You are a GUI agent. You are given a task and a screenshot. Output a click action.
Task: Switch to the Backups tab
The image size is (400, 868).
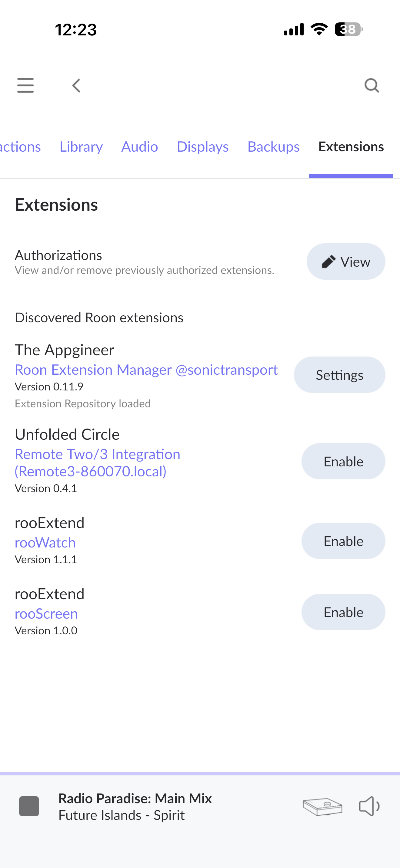274,146
